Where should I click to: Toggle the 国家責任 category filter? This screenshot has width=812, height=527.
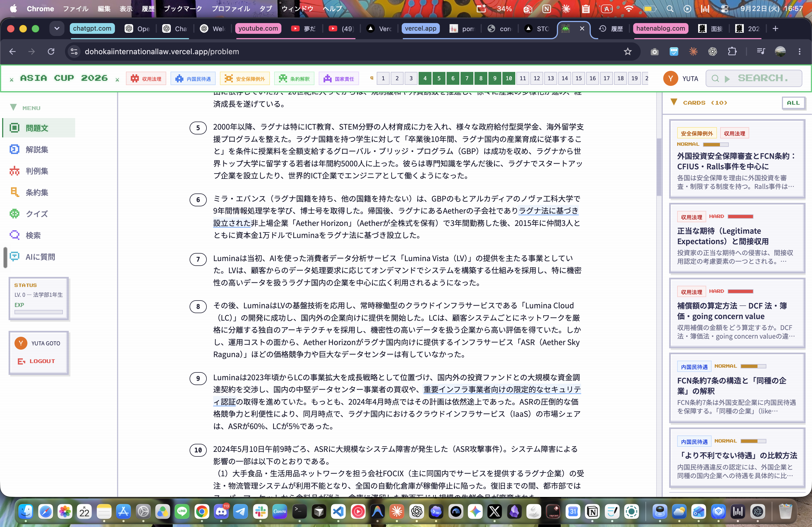(x=339, y=78)
